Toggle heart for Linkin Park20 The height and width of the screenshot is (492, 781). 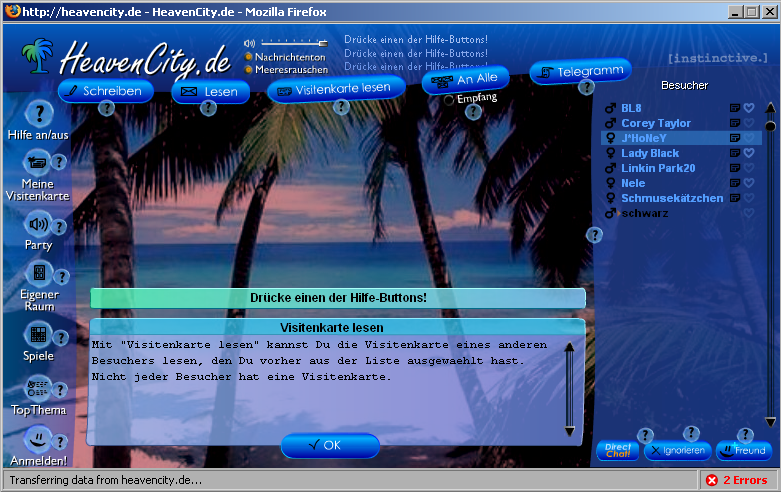click(x=749, y=168)
